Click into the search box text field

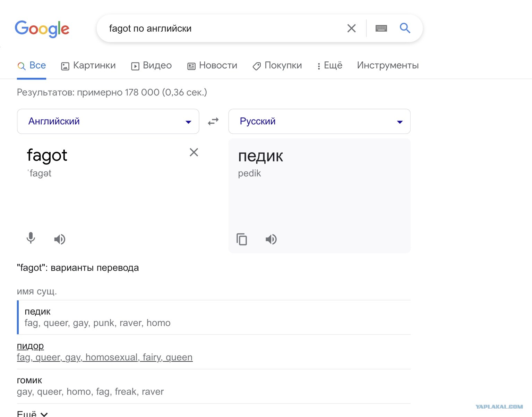(222, 28)
